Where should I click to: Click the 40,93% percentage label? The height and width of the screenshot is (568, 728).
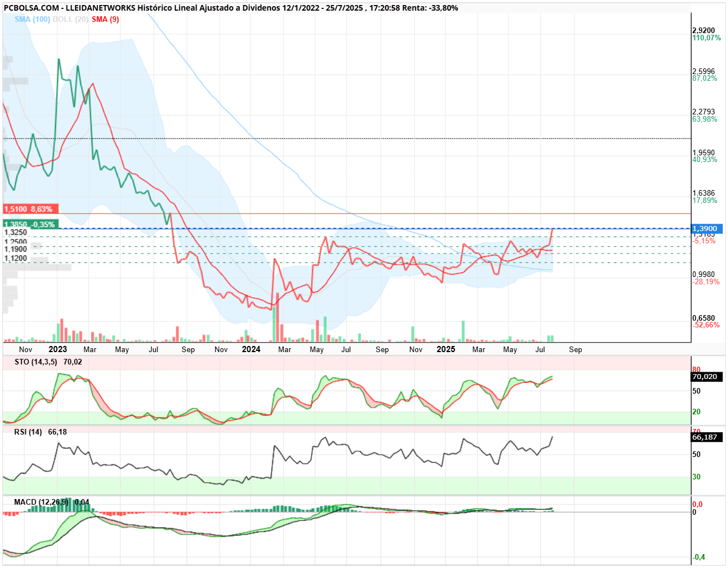pyautogui.click(x=704, y=159)
